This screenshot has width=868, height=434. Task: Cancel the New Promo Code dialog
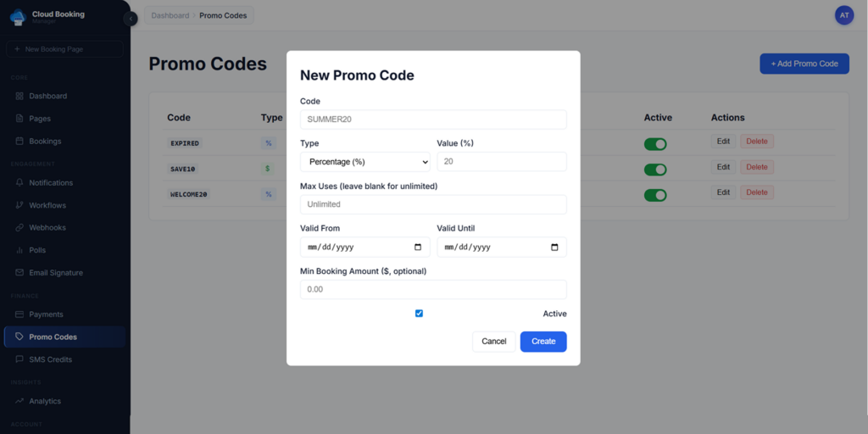point(493,342)
